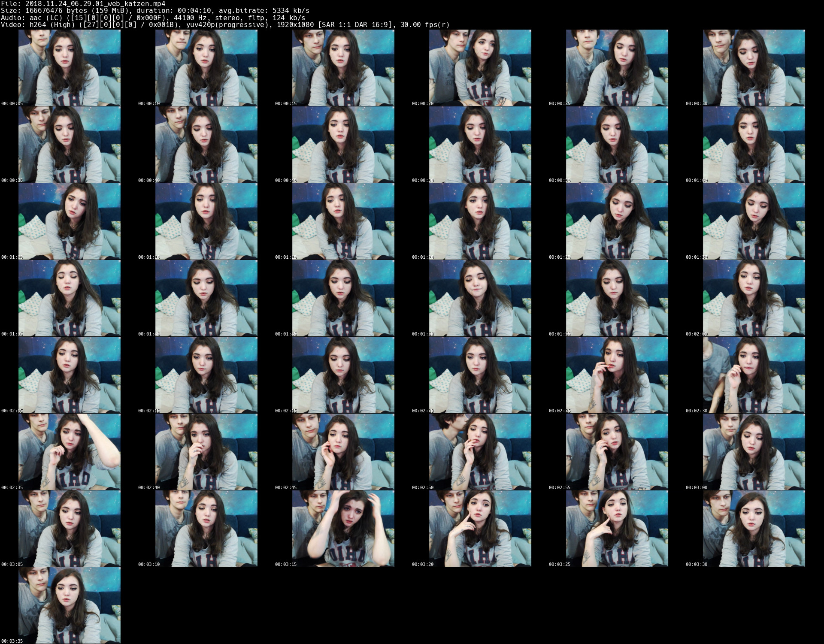
Task: Open the 00:01:20 preview frame
Action: (x=480, y=221)
